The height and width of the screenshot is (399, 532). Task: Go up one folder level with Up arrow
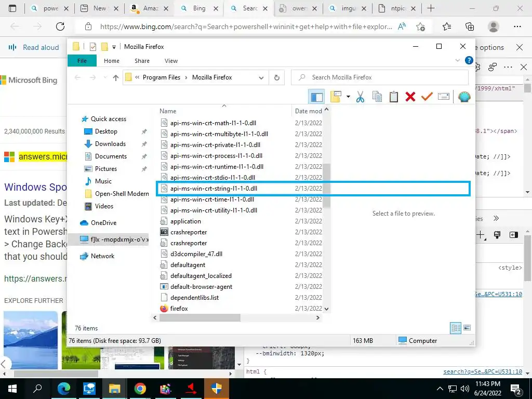(116, 78)
